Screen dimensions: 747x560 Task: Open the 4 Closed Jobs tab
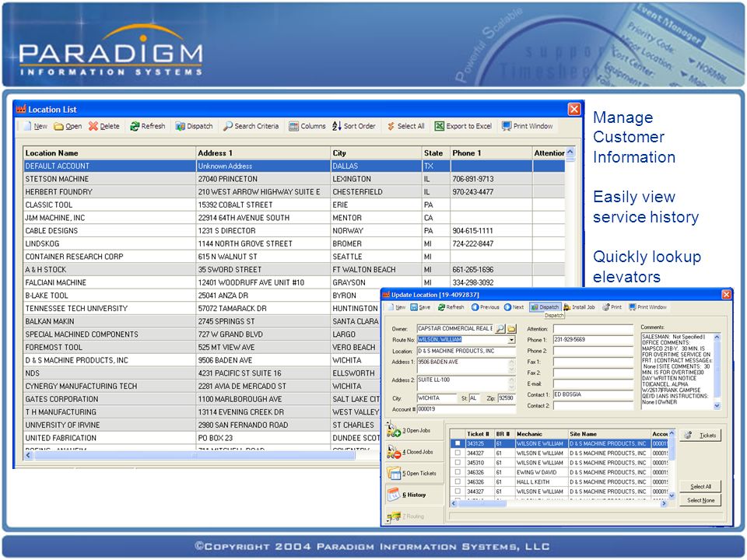[413, 452]
